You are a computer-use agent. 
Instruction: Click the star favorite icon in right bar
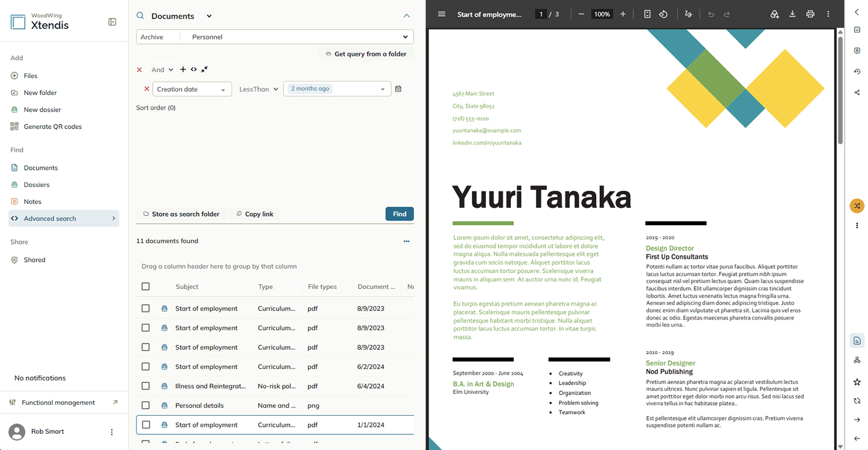[x=857, y=382]
